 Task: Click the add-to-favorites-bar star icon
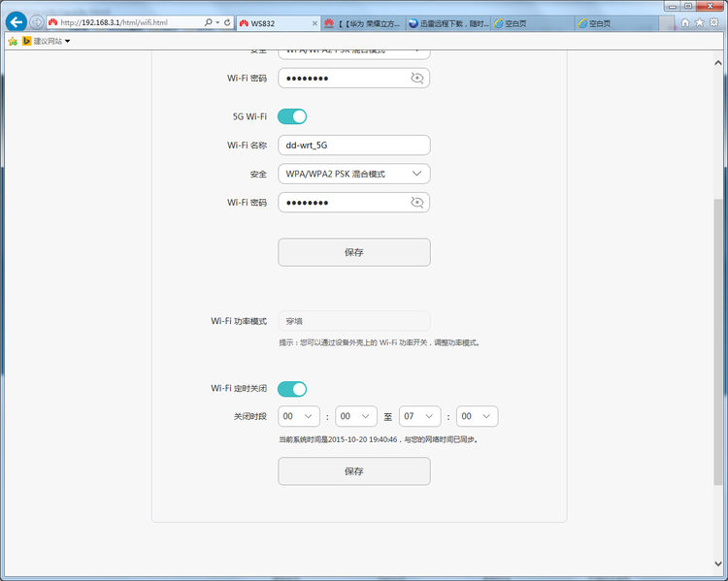[13, 41]
